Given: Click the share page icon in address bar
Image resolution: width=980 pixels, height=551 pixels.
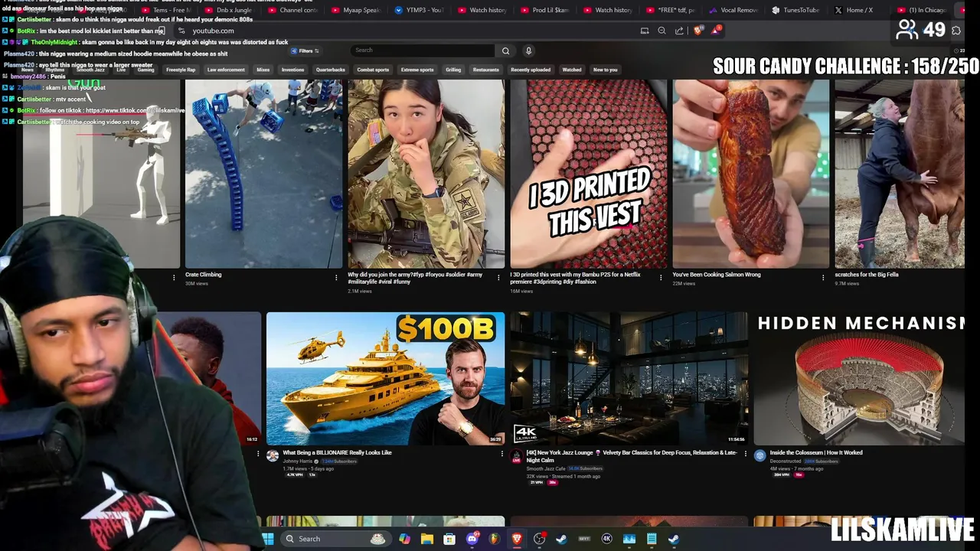Looking at the screenshot, I should 679,31.
